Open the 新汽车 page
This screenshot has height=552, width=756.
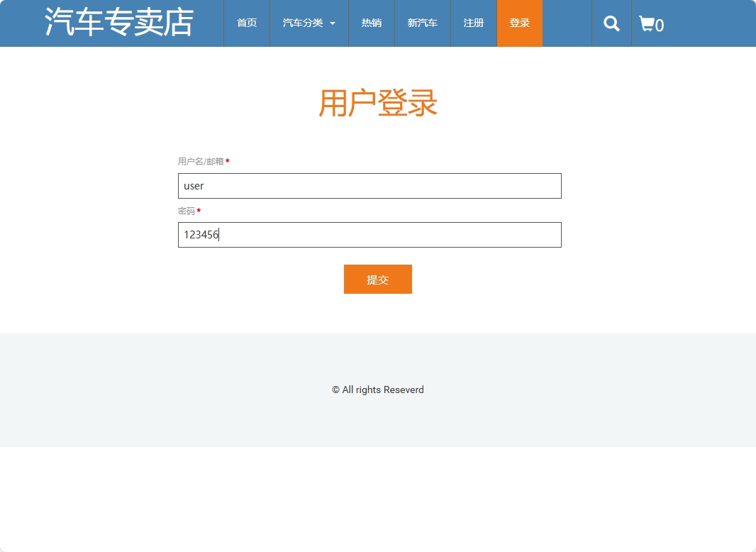[422, 23]
